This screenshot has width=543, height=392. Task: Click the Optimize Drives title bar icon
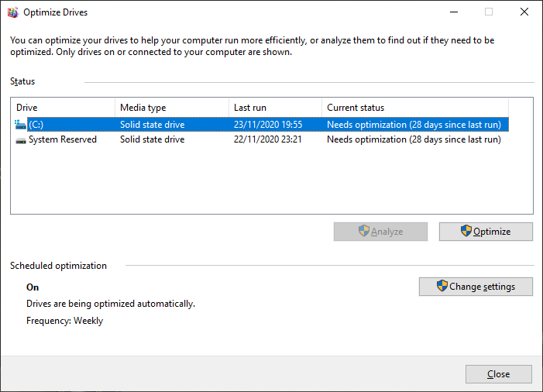pyautogui.click(x=12, y=12)
